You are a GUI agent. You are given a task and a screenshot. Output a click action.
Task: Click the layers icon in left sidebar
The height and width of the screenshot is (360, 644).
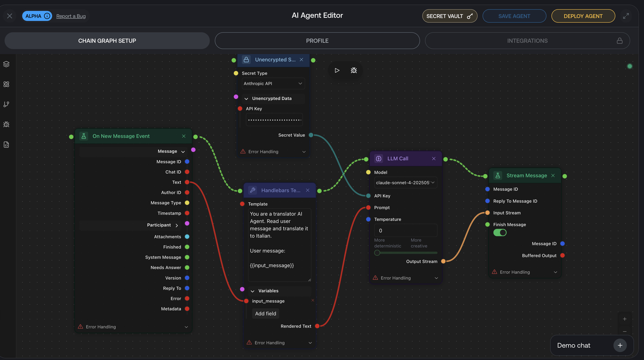tap(6, 64)
